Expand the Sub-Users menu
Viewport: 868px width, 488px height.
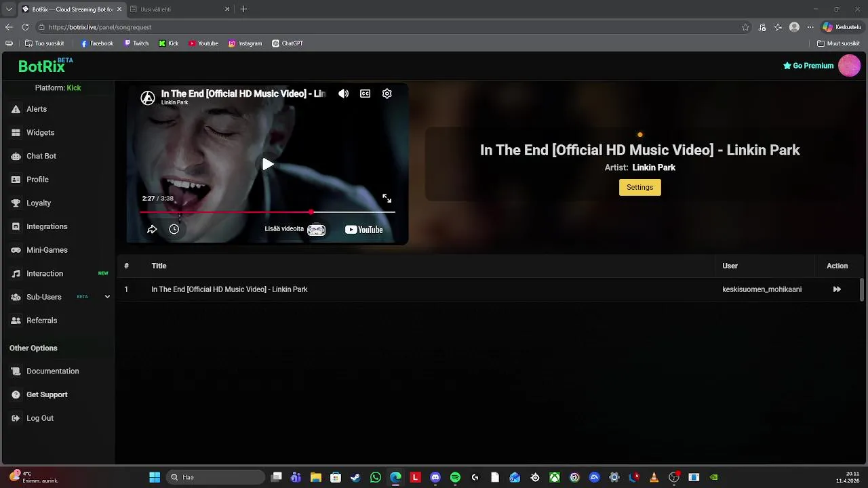tap(107, 297)
